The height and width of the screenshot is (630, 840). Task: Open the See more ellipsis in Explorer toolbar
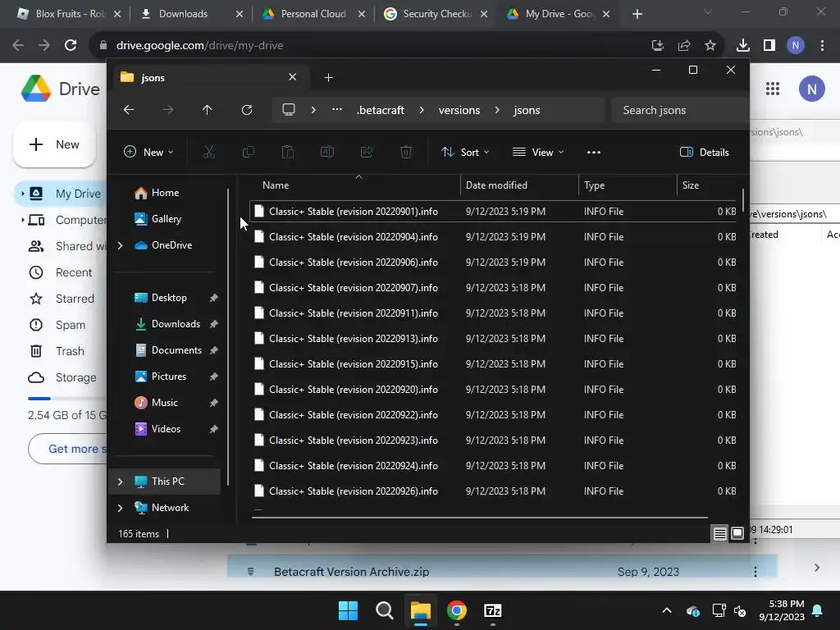tap(594, 152)
